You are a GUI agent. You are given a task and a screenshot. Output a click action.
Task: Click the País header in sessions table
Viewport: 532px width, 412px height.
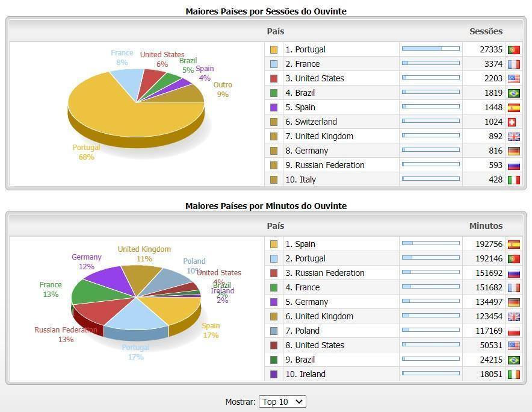[276, 31]
